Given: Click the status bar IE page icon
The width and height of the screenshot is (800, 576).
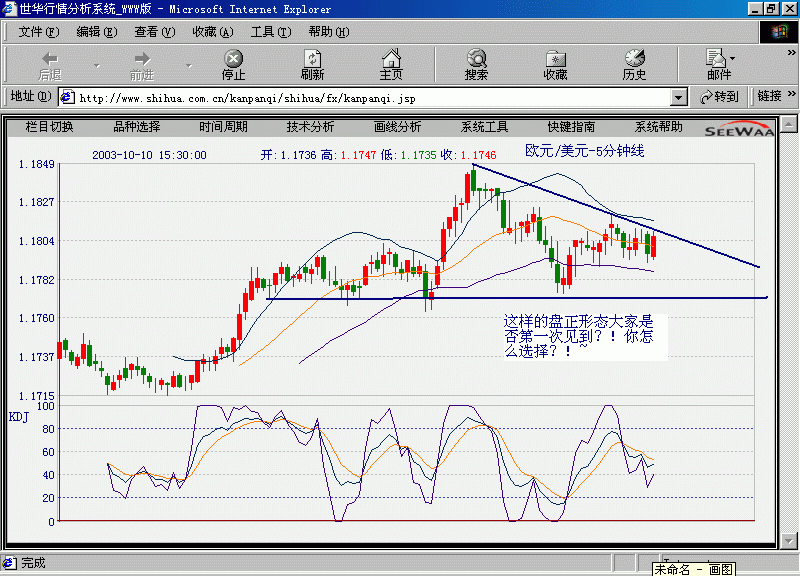Looking at the screenshot, I should click(x=9, y=563).
